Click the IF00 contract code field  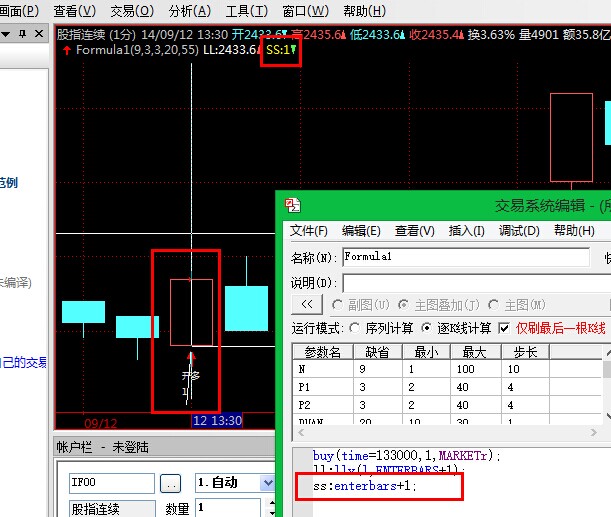[112, 483]
